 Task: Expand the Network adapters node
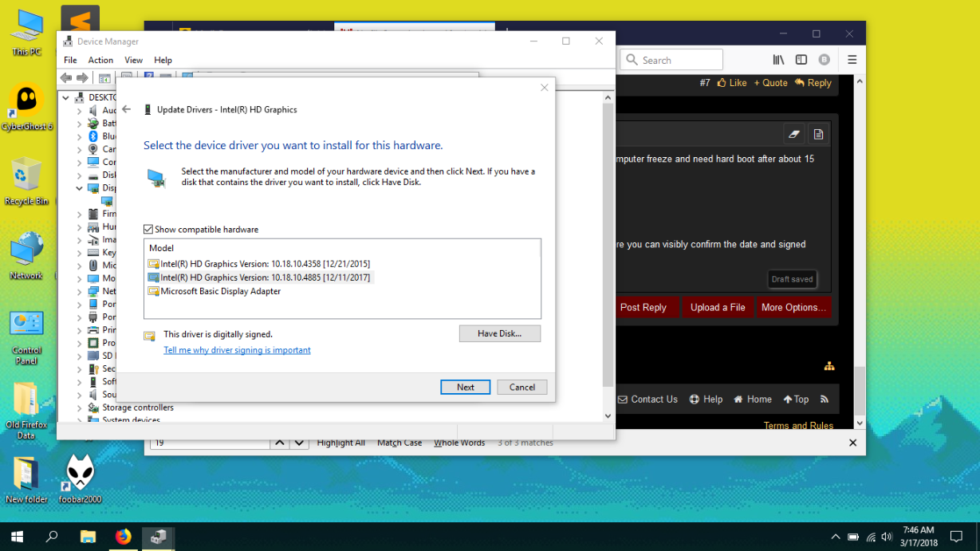[x=79, y=291]
